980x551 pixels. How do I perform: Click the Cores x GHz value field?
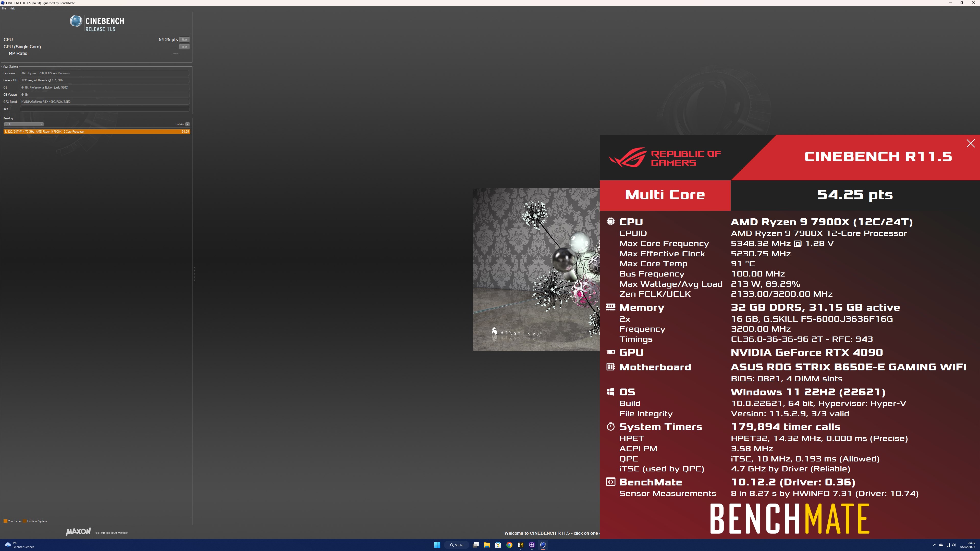pyautogui.click(x=105, y=80)
